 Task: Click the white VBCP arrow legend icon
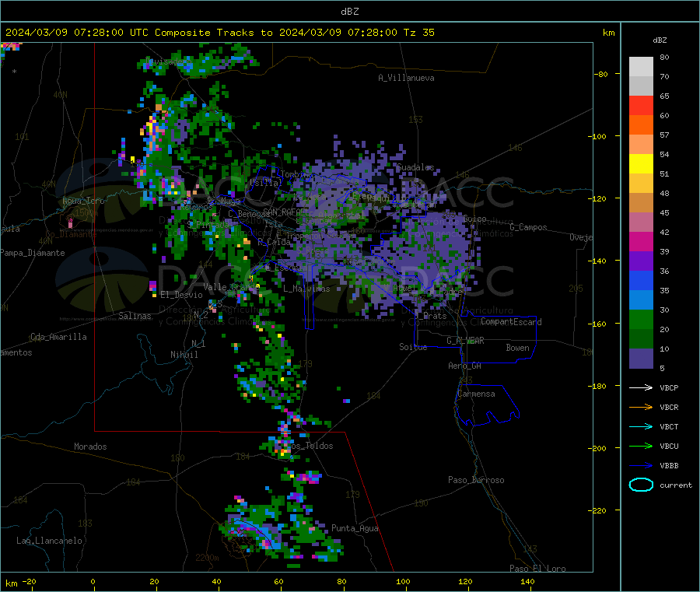tap(641, 387)
